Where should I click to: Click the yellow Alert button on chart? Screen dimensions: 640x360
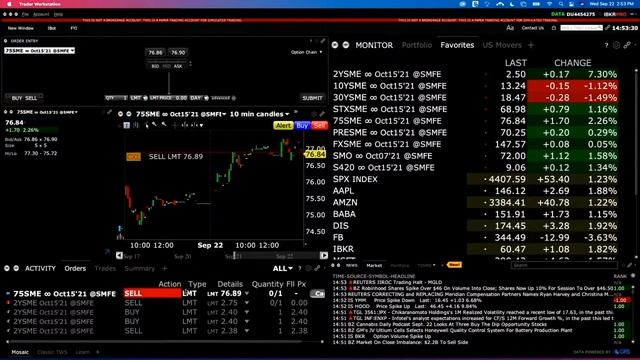283,125
